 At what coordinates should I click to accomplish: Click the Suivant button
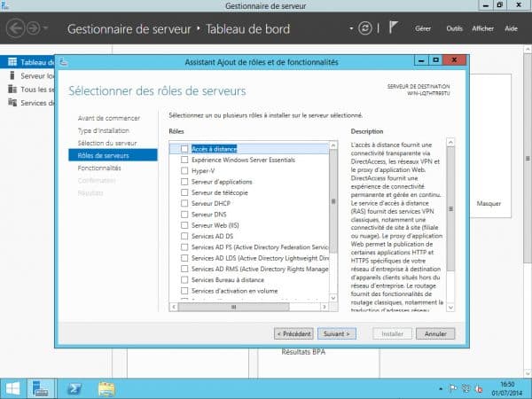pos(337,334)
